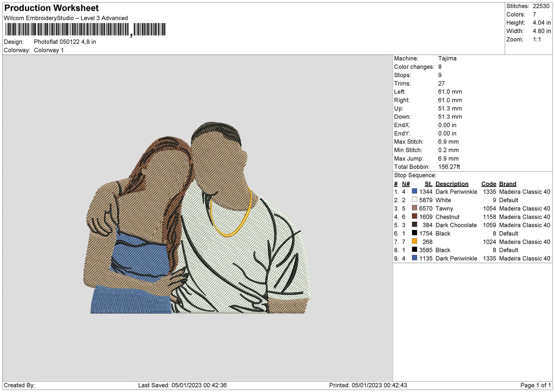Select the Black swatch in stop 6
The image size is (555, 392).
tap(414, 233)
